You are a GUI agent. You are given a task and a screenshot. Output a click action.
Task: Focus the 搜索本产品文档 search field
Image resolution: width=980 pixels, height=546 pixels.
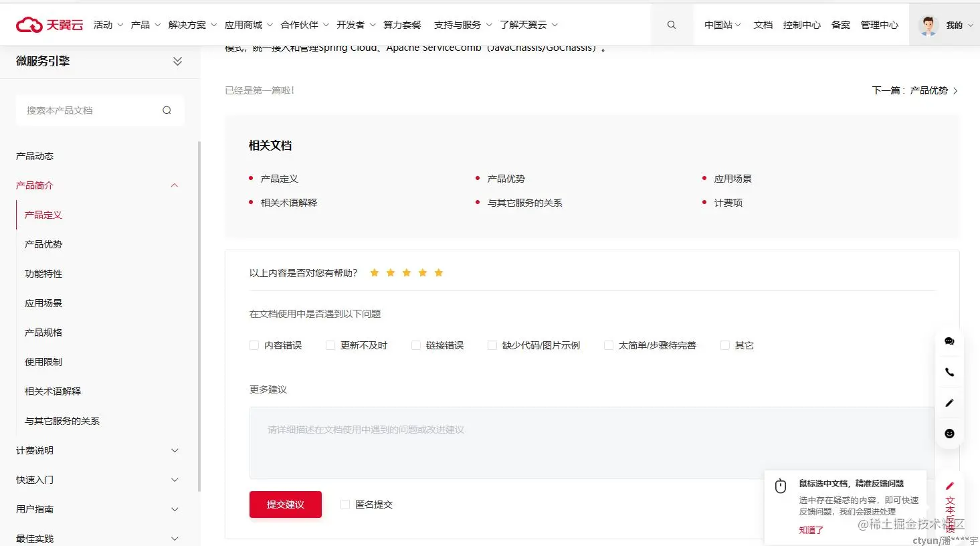[90, 110]
